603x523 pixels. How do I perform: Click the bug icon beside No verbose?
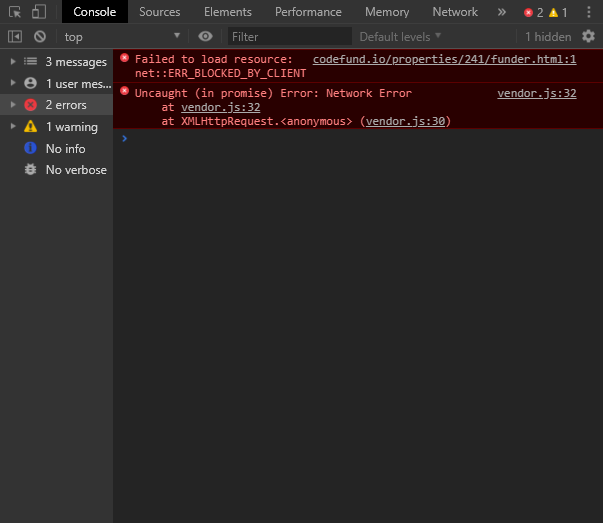(x=30, y=170)
